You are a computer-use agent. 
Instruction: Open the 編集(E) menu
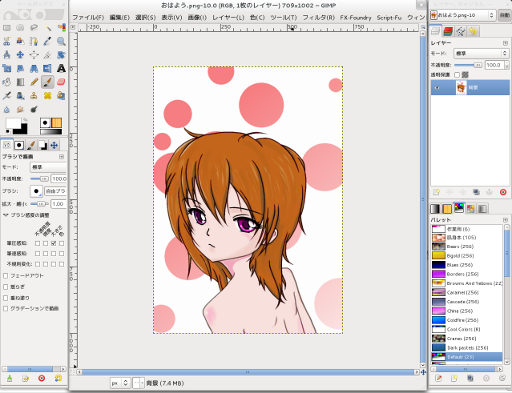tap(120, 17)
